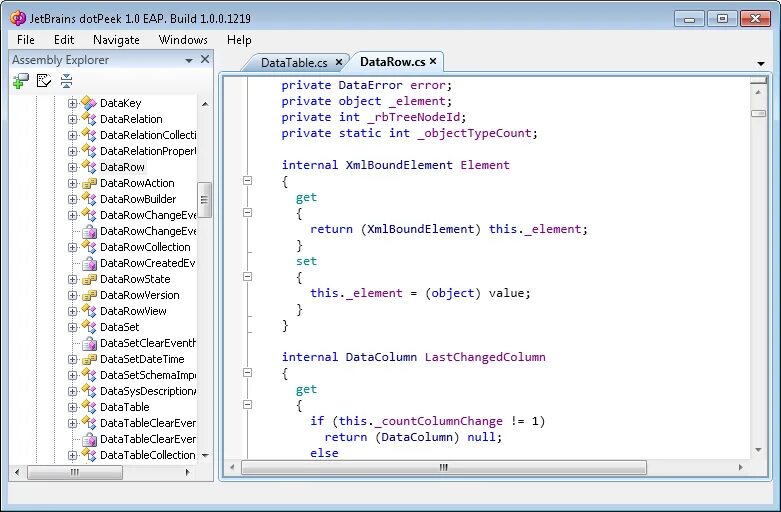Viewport: 781px width, 512px height.
Task: Click the DataRowCollection class icon
Action: tap(89, 247)
